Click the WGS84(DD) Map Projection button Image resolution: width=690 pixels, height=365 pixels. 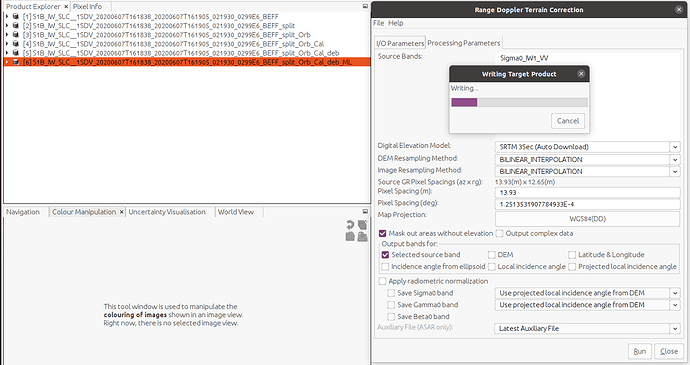pyautogui.click(x=587, y=219)
